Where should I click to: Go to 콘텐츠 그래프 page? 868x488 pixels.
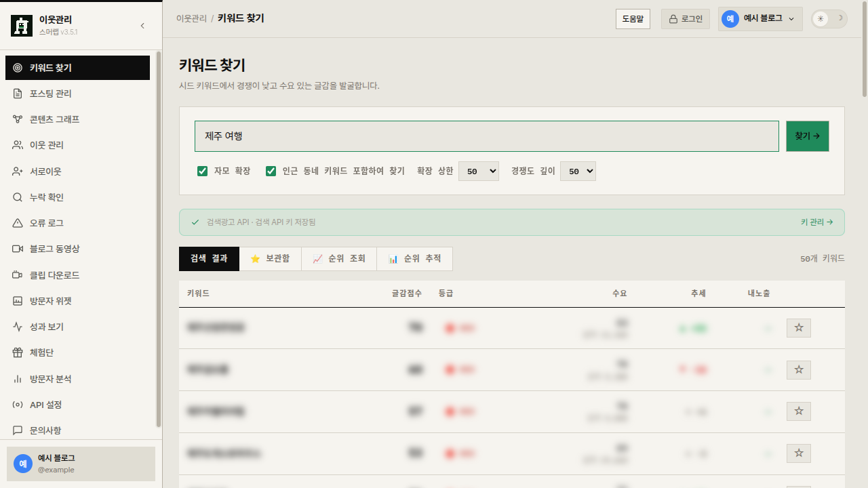pos(77,119)
